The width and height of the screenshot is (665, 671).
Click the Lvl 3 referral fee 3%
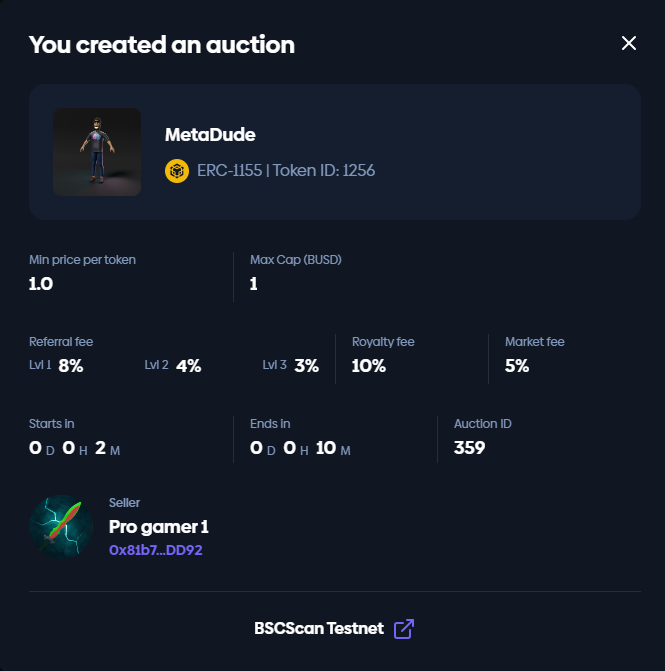[306, 366]
